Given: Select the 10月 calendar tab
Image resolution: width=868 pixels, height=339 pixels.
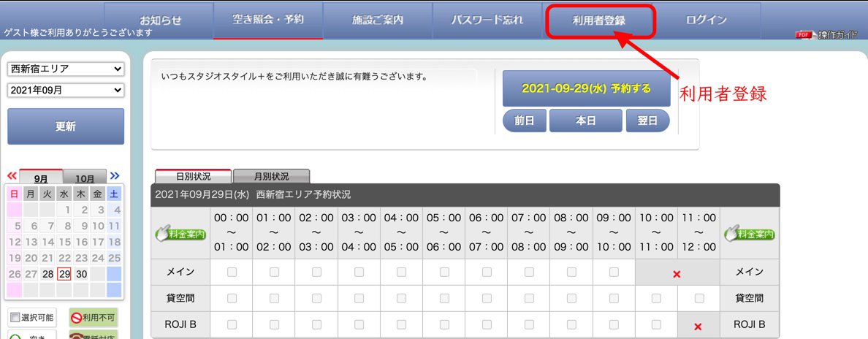Looking at the screenshot, I should 85,178.
